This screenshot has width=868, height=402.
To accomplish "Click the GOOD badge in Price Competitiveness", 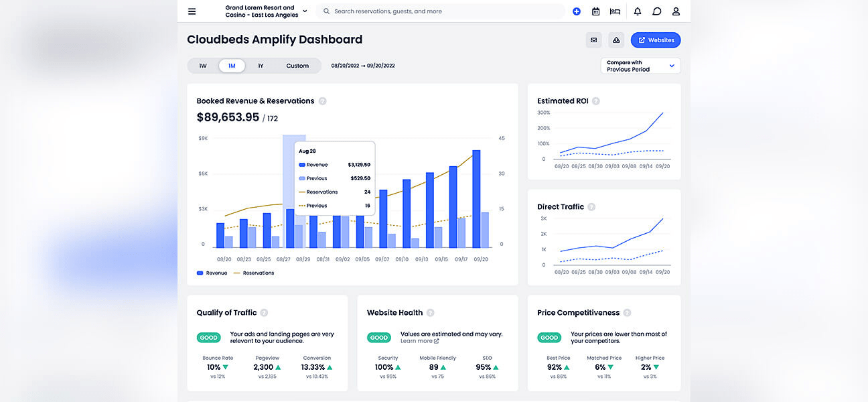I will 549,338.
